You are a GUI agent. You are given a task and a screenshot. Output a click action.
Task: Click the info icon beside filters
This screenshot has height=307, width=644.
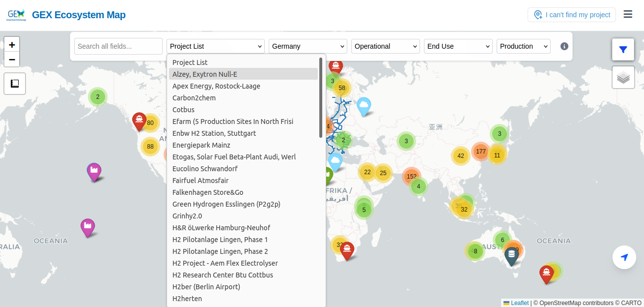pyautogui.click(x=564, y=46)
